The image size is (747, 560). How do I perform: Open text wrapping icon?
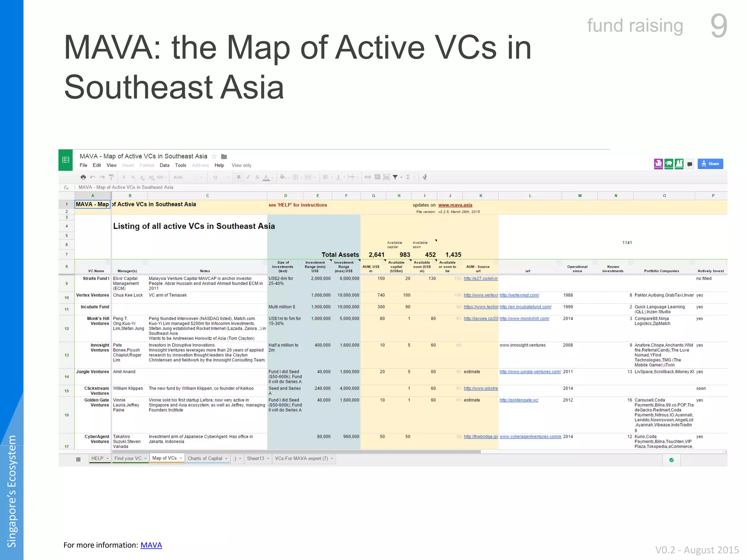click(x=351, y=177)
